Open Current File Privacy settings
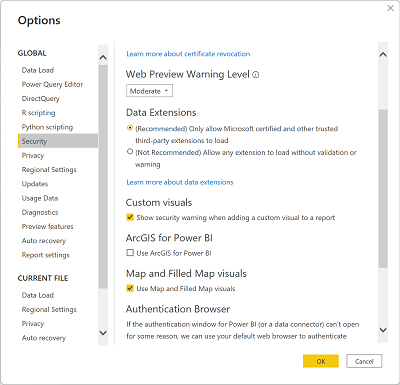The height and width of the screenshot is (385, 400). coord(33,324)
